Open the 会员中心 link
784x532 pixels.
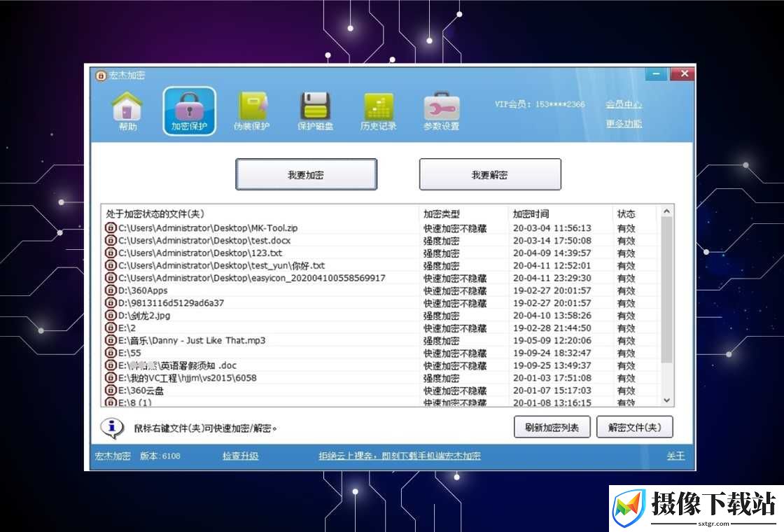point(624,104)
